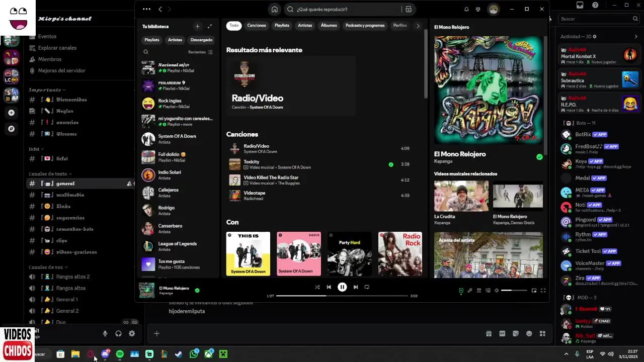Go back in Spotify navigation
644x362 pixels.
point(160,9)
